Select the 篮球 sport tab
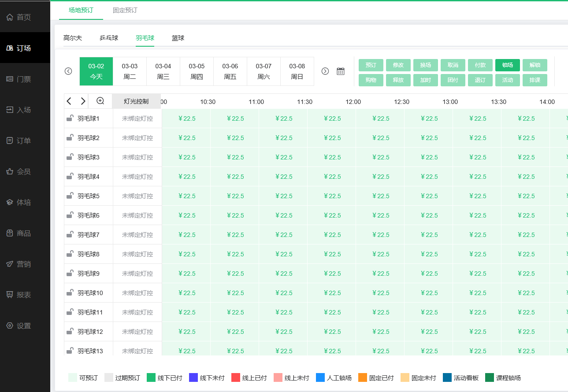The image size is (568, 392). click(178, 38)
